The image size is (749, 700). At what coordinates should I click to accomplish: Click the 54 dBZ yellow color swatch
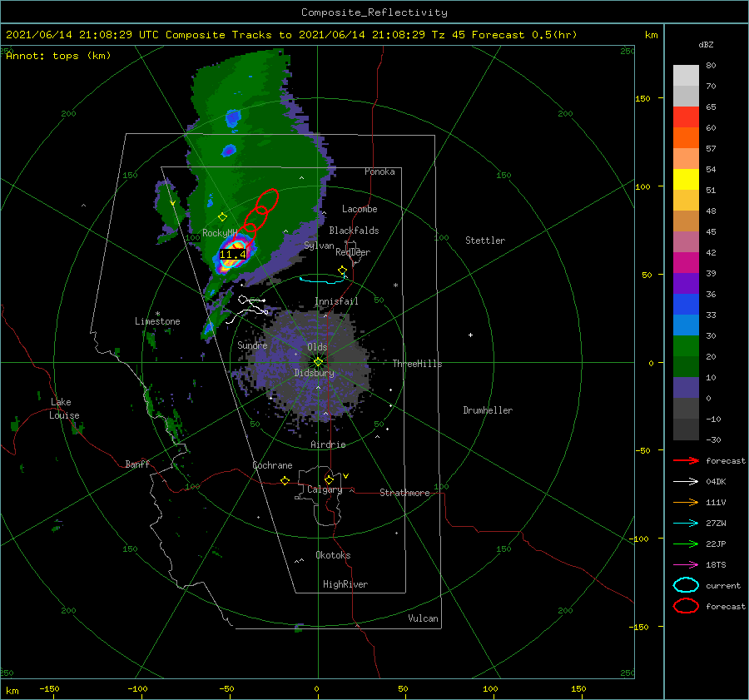click(x=686, y=179)
